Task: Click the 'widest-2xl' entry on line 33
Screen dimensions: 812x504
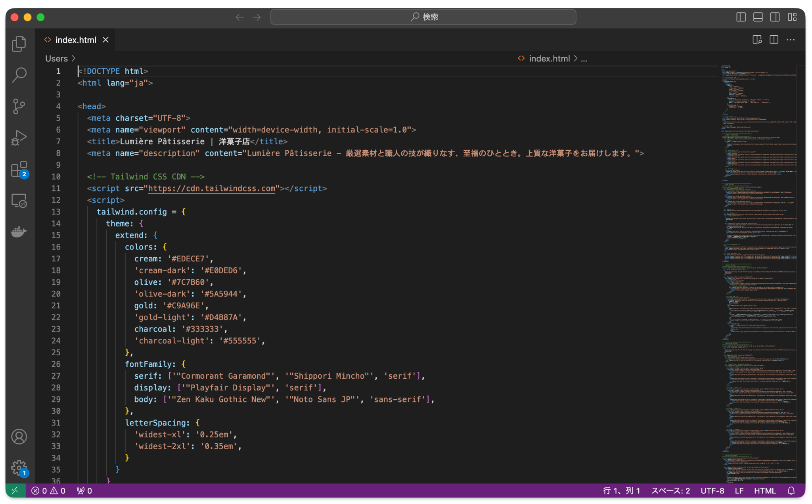Action: pos(188,446)
